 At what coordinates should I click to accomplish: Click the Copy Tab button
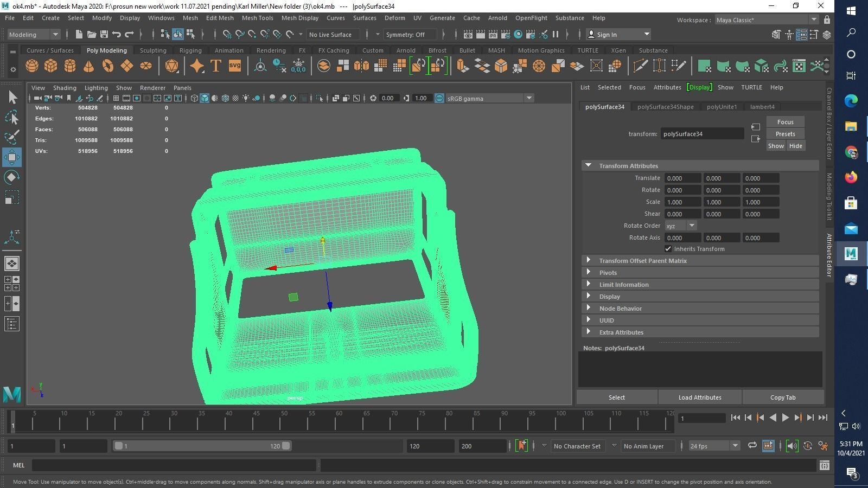pos(783,397)
